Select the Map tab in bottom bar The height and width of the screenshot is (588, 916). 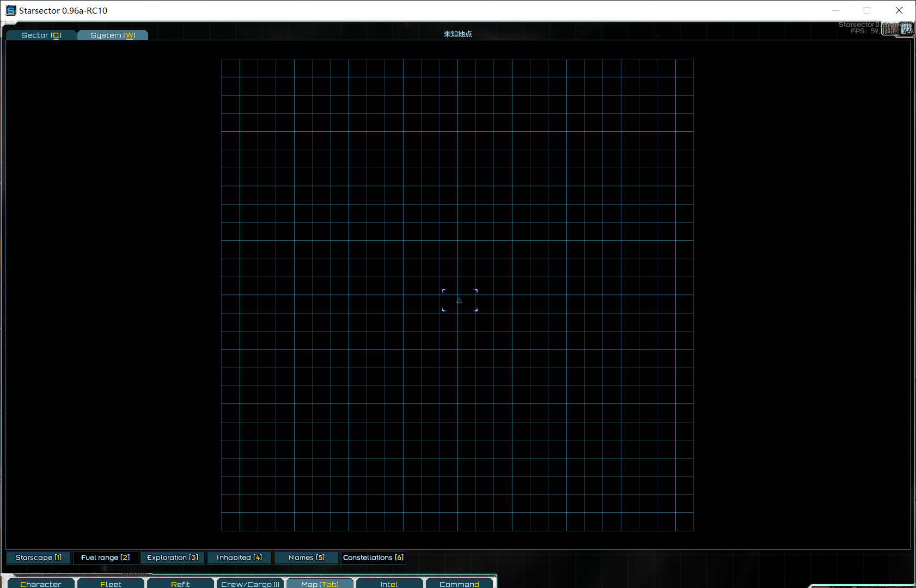point(320,584)
